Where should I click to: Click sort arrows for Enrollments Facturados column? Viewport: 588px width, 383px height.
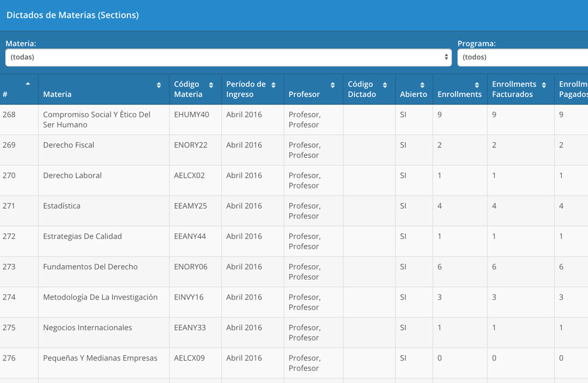tap(544, 85)
